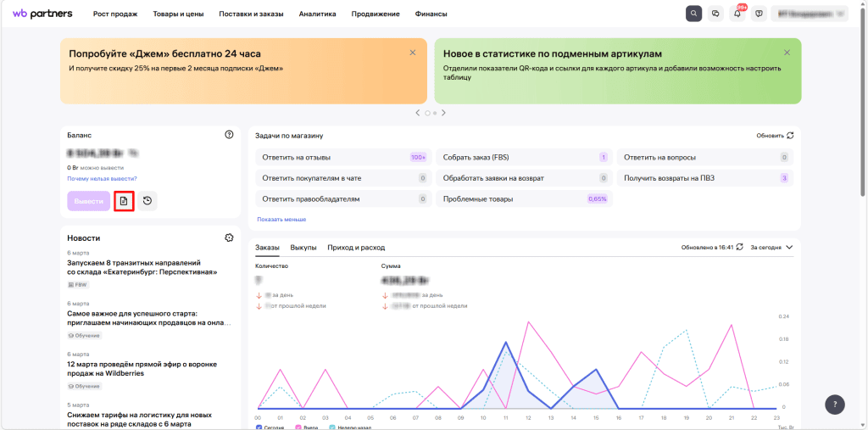Click the Почему нельзя вывести? link
Viewport: 868px width, 430px height.
(102, 179)
